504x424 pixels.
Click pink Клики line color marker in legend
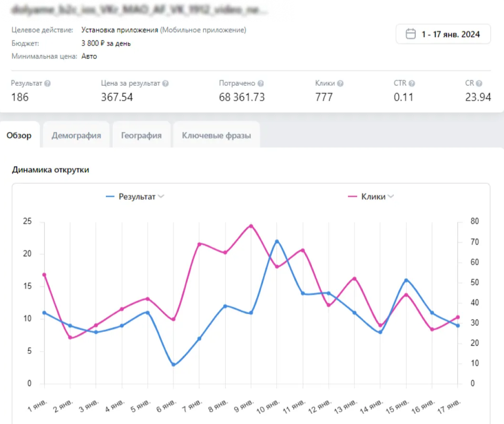[x=353, y=197]
